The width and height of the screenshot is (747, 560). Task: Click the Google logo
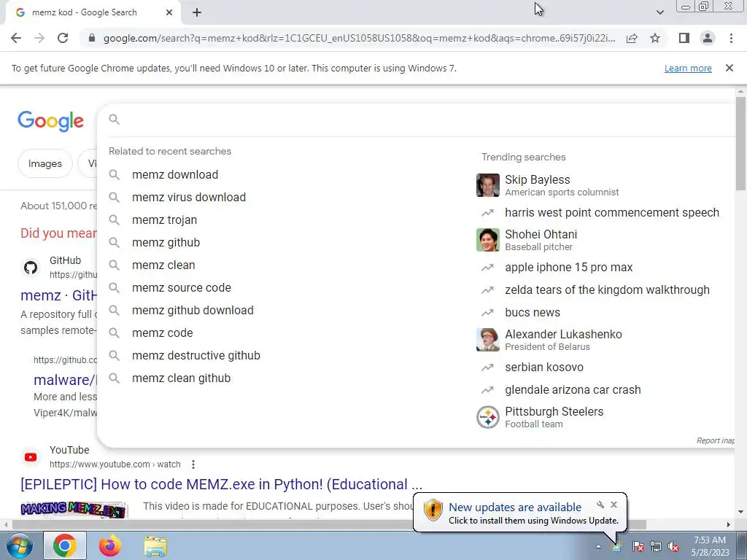(50, 121)
